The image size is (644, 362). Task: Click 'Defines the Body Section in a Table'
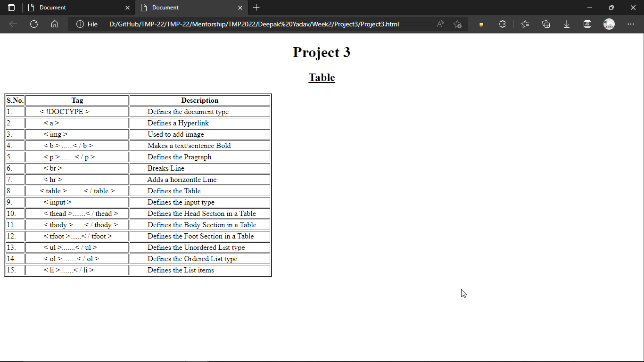[200, 225]
